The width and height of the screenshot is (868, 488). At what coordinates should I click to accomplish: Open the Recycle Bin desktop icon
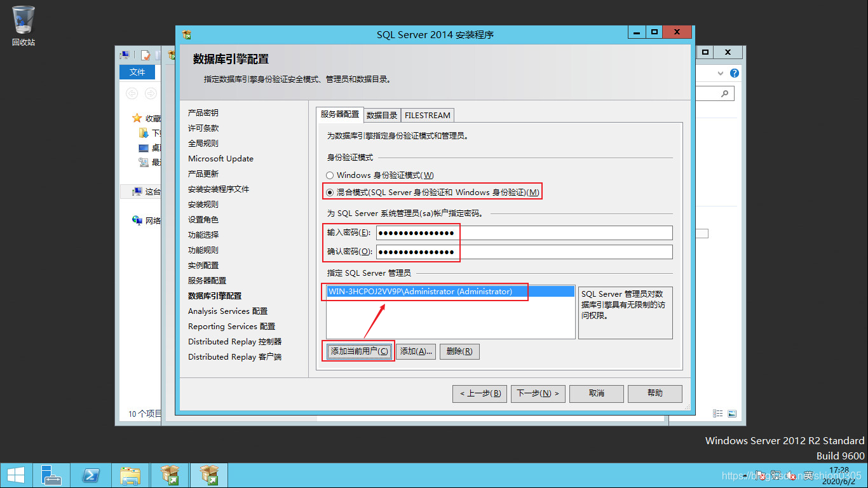click(24, 25)
